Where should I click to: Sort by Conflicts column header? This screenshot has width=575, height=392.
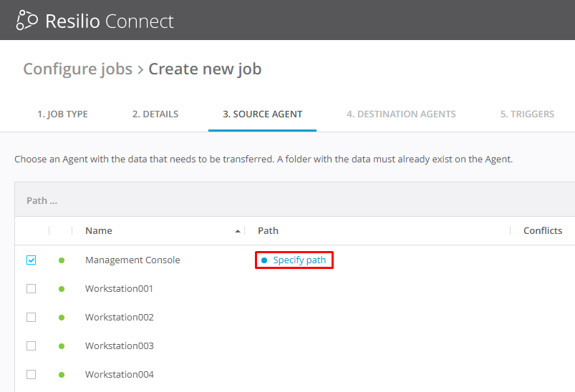pos(542,231)
